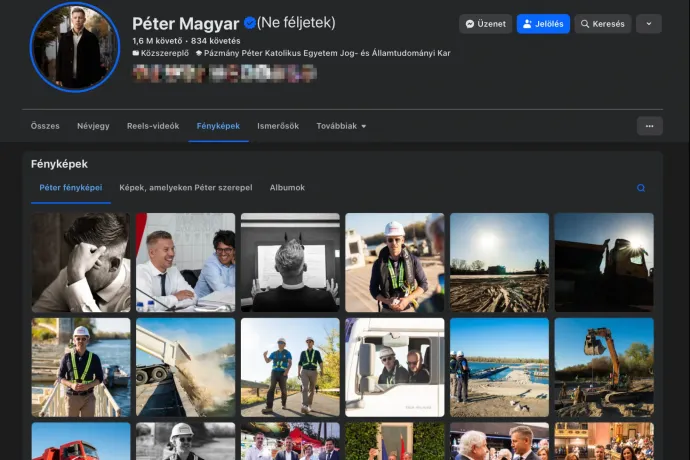This screenshot has height=460, width=690.
Task: Switch to the Összes tab
Action: pyautogui.click(x=45, y=126)
